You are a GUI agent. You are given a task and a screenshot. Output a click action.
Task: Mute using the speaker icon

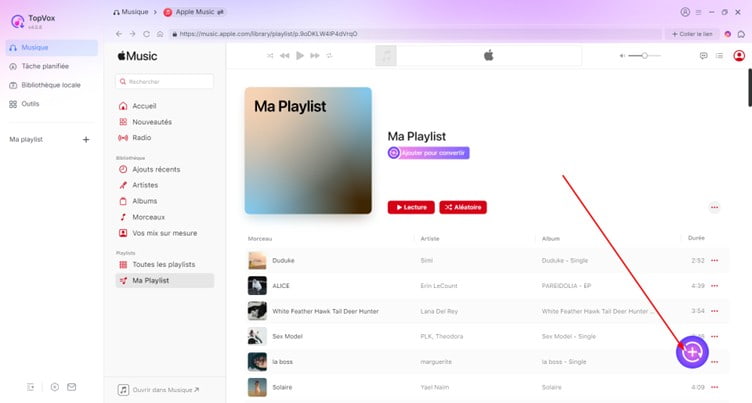point(622,56)
